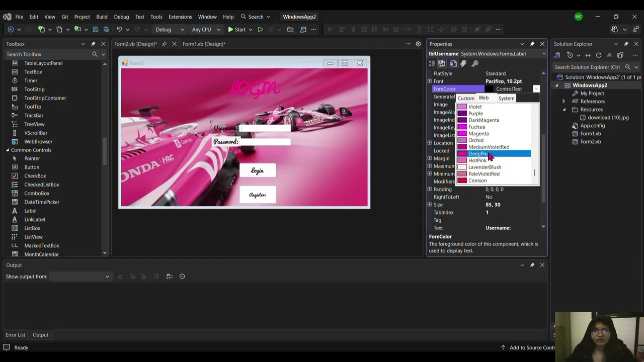Open the Build menu
The height and width of the screenshot is (362, 644).
click(102, 17)
